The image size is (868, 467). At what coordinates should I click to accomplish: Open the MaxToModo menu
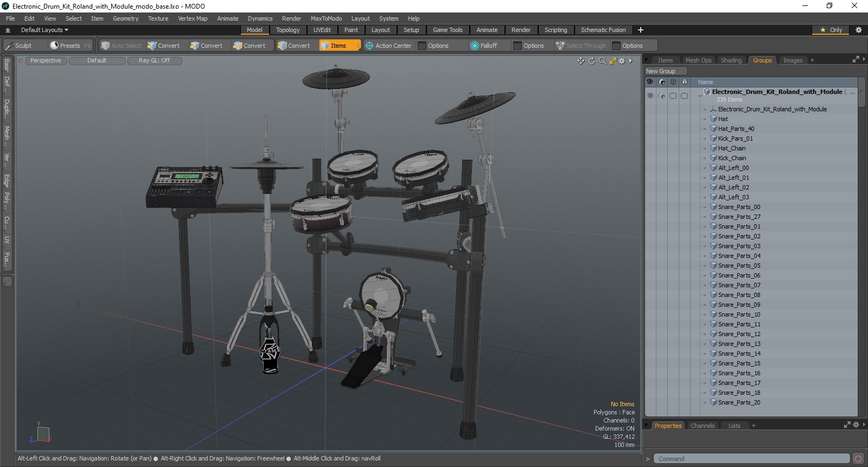pyautogui.click(x=326, y=18)
